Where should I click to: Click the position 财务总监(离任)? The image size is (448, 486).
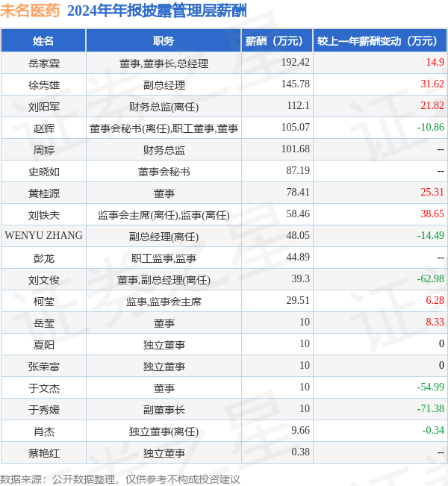[164, 107]
